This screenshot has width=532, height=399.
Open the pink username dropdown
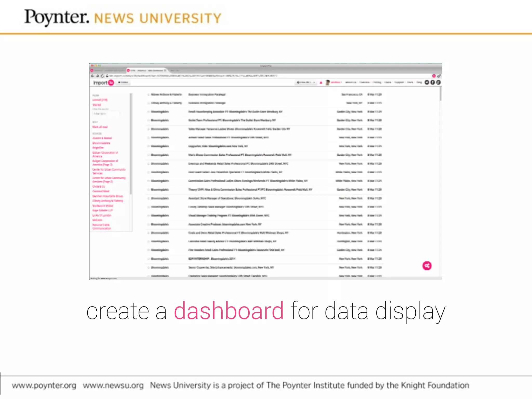(336, 82)
